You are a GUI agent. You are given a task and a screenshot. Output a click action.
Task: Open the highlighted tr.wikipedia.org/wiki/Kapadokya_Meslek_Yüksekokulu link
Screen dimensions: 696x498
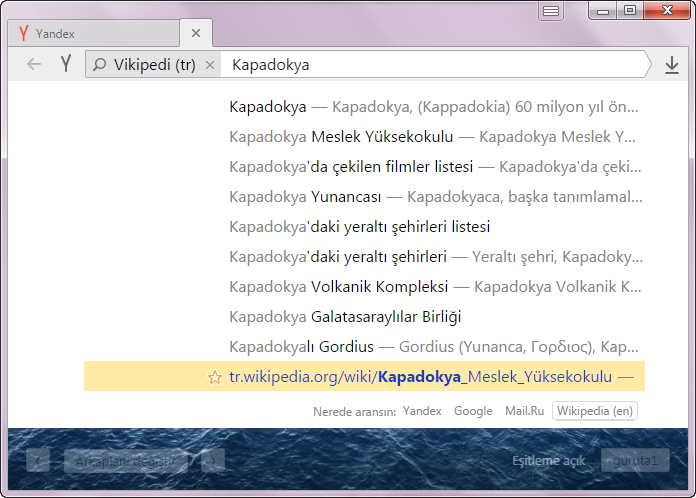(364, 376)
